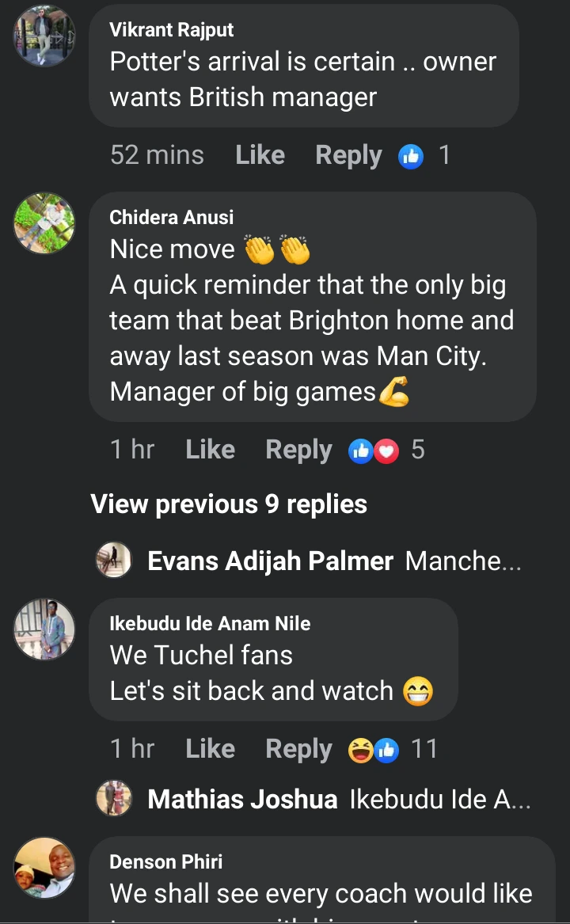Open Denson Phiri's profile name link
Viewport: 570px width, 924px height.
coord(165,861)
